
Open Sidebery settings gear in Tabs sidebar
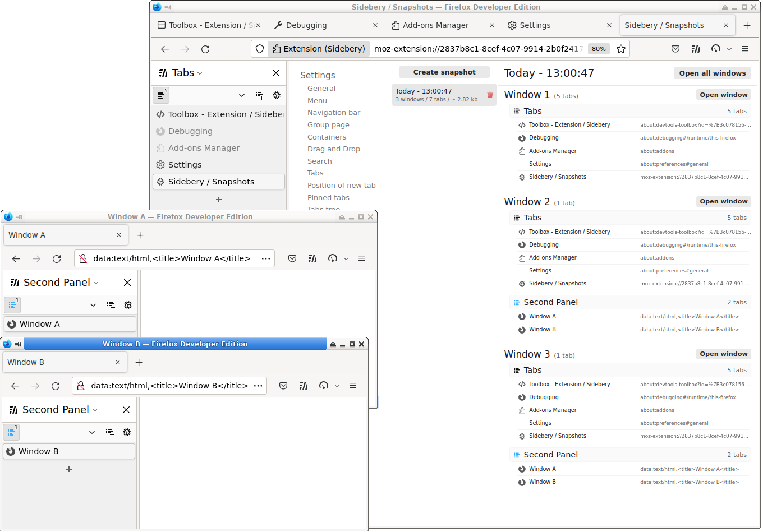pyautogui.click(x=277, y=95)
